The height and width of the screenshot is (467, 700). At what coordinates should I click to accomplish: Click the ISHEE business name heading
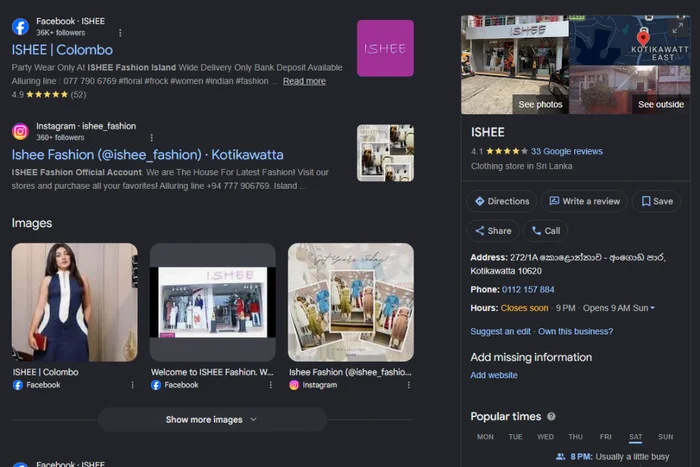(488, 132)
